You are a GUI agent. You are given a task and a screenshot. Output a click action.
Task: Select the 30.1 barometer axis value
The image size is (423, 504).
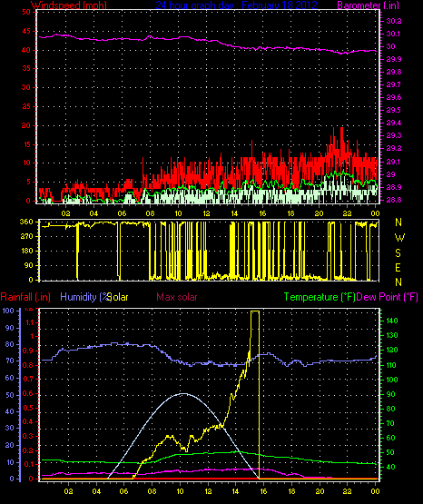click(394, 34)
